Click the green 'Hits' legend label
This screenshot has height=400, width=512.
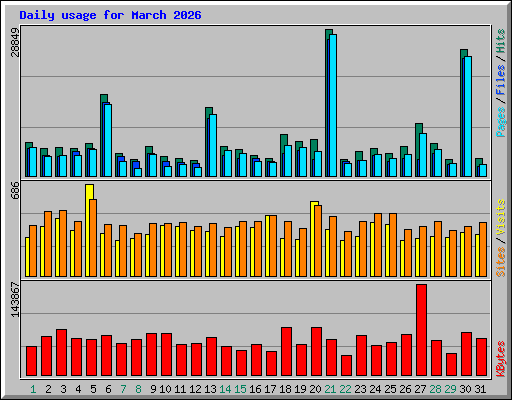(501, 41)
